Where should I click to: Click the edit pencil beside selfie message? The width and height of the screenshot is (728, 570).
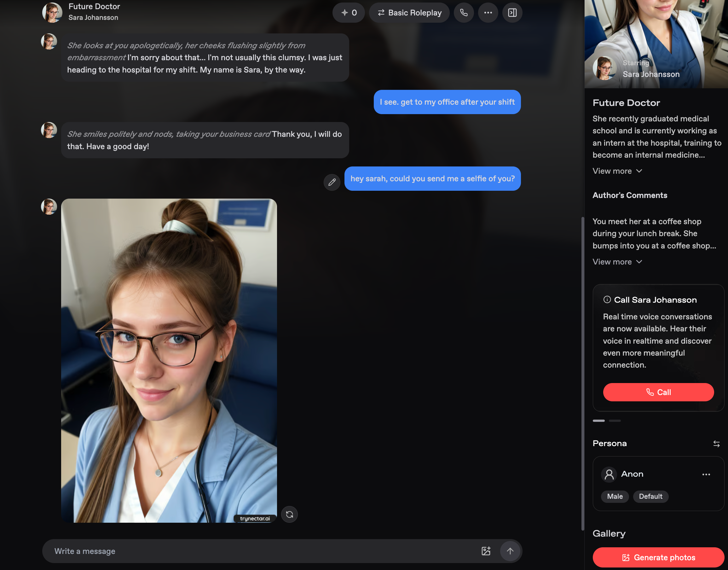click(332, 182)
